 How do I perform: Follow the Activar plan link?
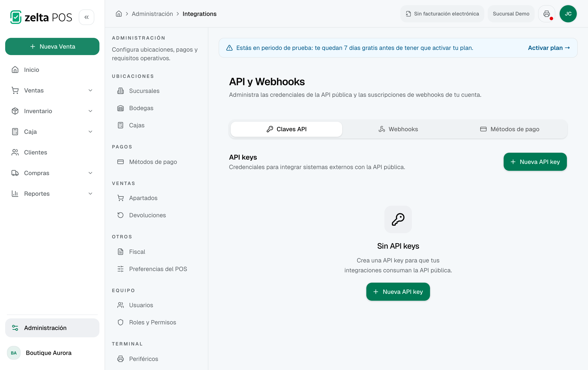click(549, 48)
